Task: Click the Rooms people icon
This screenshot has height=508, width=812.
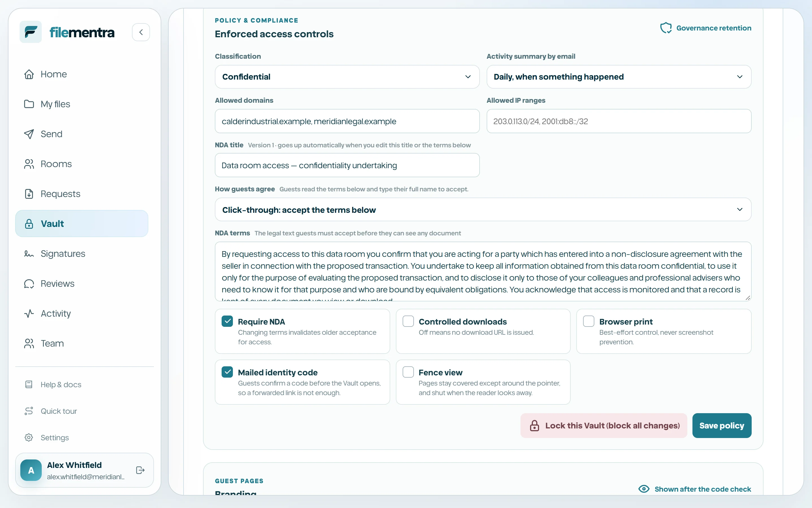Action: [x=29, y=164]
